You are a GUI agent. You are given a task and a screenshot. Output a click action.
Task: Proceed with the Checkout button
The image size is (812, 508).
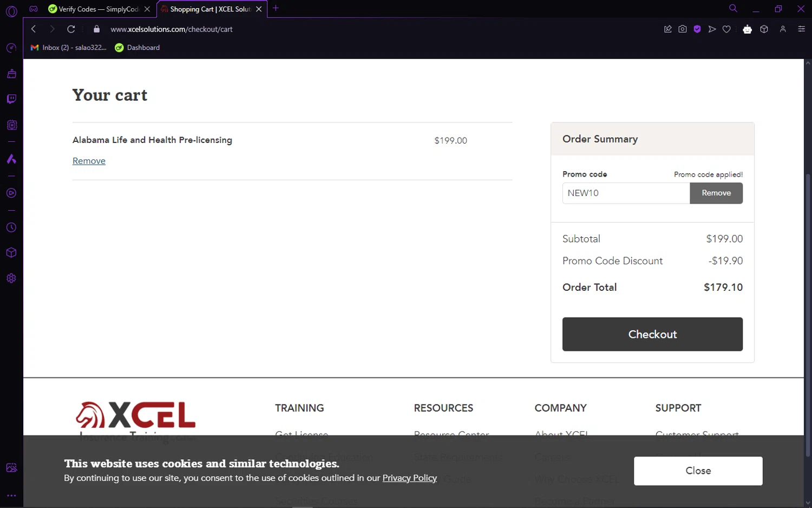coord(652,334)
